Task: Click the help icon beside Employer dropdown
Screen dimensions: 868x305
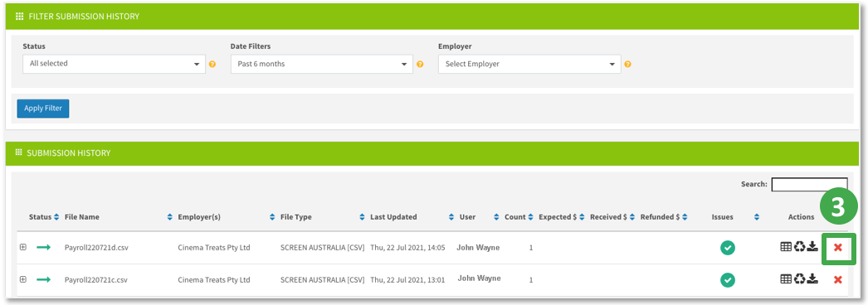Action: pos(627,64)
